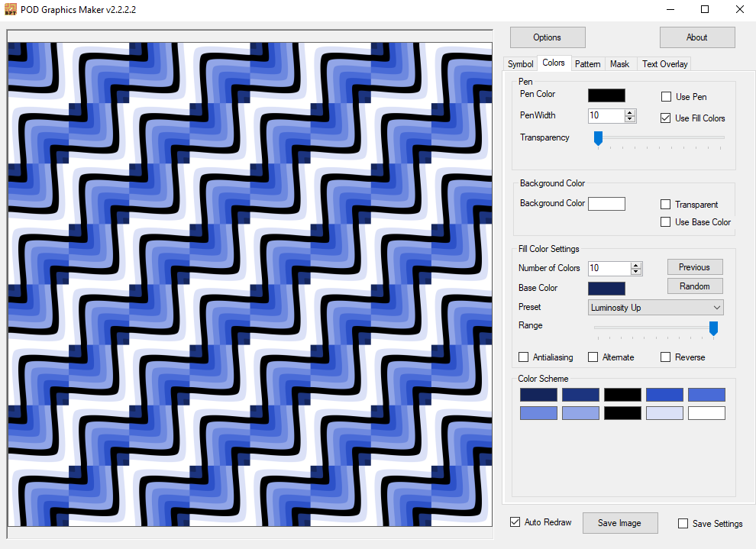Click the Transparency slider handle

click(599, 138)
